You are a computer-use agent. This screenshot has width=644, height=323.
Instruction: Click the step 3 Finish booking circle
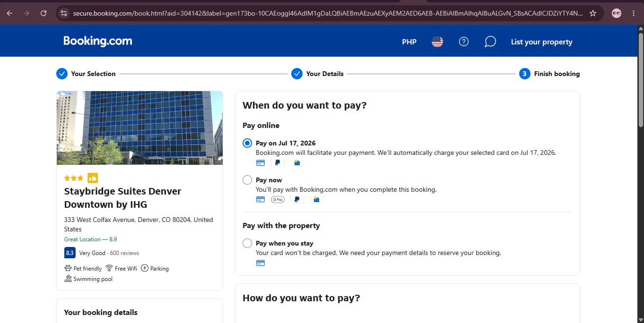click(x=524, y=74)
